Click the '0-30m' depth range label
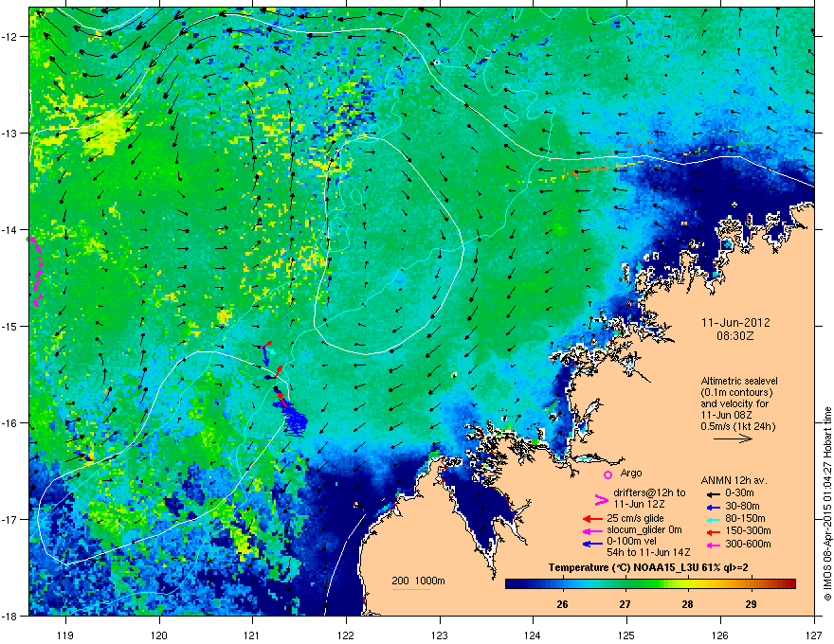 tap(739, 493)
